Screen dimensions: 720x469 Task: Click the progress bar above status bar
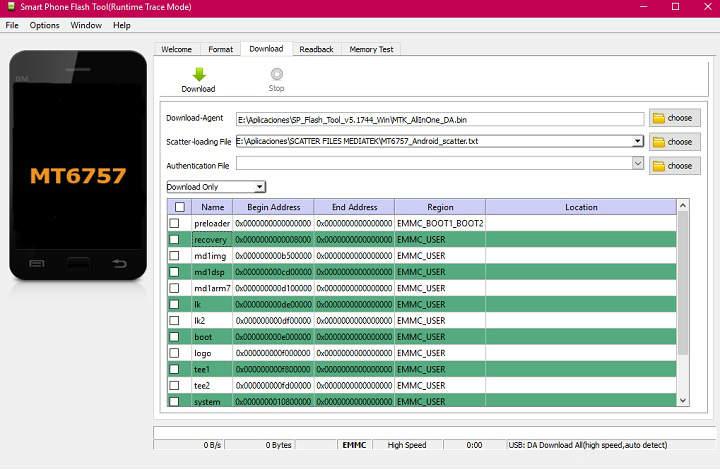point(434,432)
